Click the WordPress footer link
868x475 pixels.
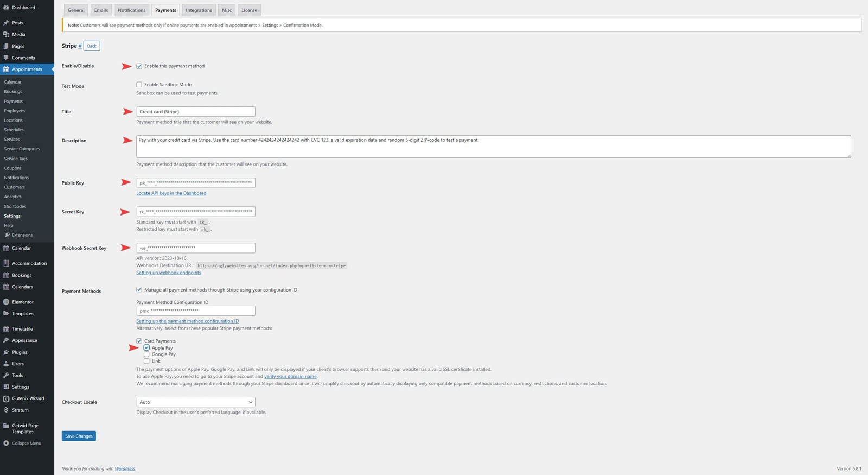125,469
